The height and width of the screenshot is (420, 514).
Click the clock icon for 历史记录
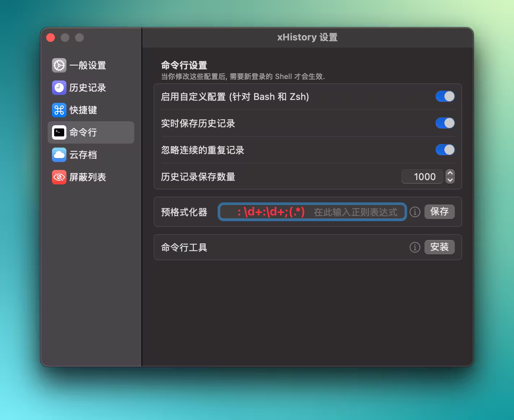(59, 88)
